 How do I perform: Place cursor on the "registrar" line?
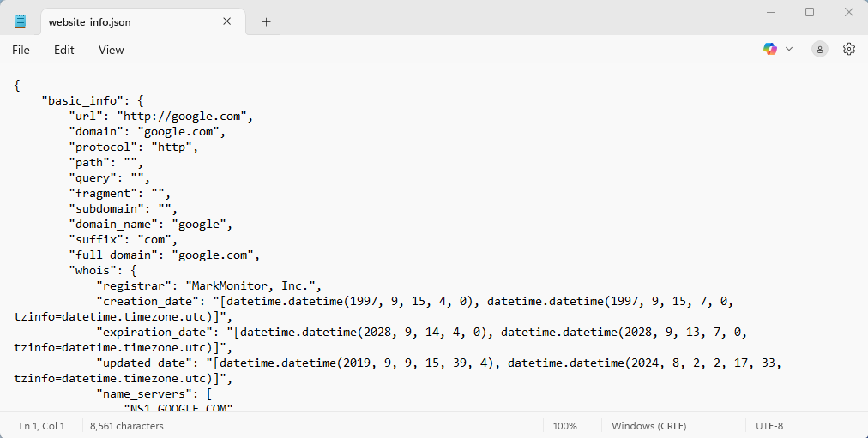[210, 286]
